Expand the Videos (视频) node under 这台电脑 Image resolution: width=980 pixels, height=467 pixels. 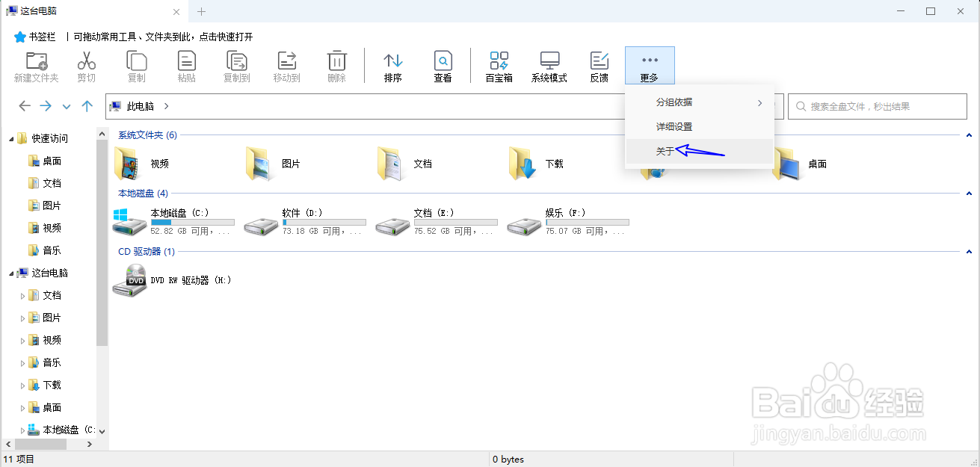point(22,340)
